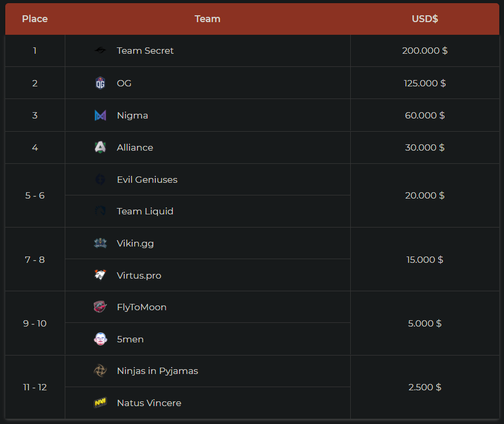Click the 9 - 10 place cell
Viewport: 504px width, 424px height.
pyautogui.click(x=35, y=323)
